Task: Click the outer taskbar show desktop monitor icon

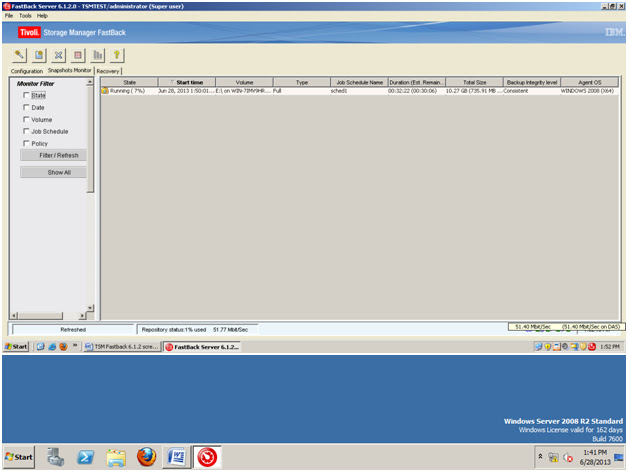Action: (619, 457)
